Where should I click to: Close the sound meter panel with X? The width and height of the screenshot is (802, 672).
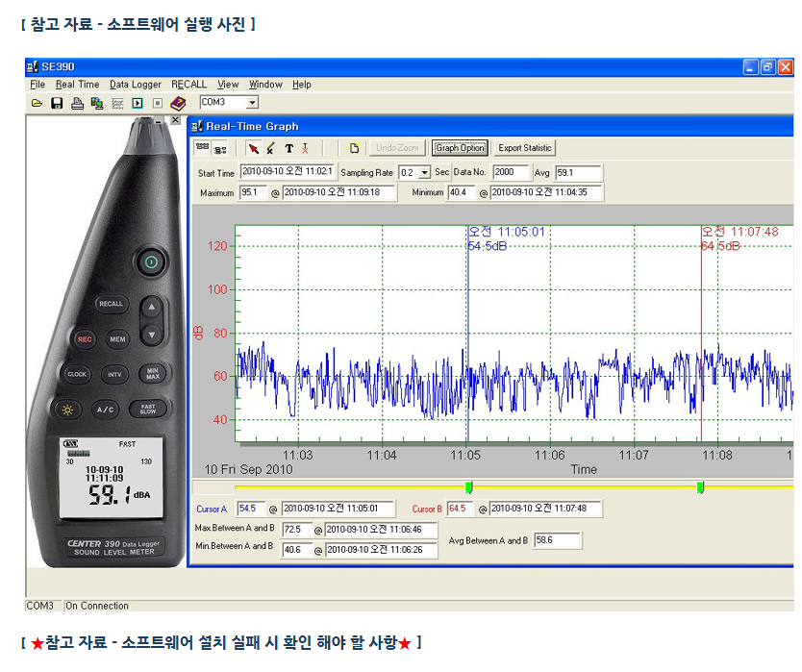(x=175, y=119)
